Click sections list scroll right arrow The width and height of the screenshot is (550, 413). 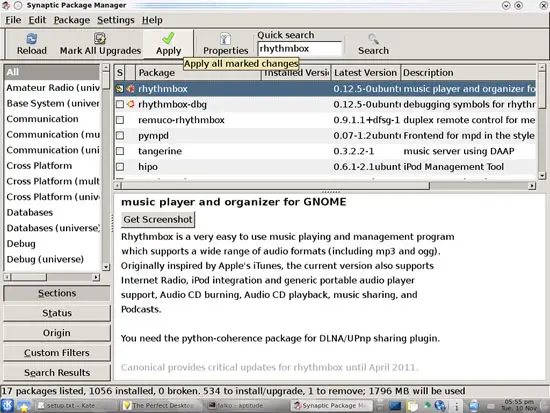coord(96,277)
